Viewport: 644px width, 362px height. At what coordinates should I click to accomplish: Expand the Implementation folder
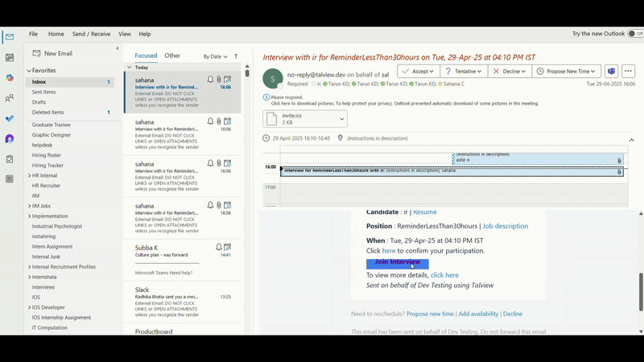click(30, 216)
